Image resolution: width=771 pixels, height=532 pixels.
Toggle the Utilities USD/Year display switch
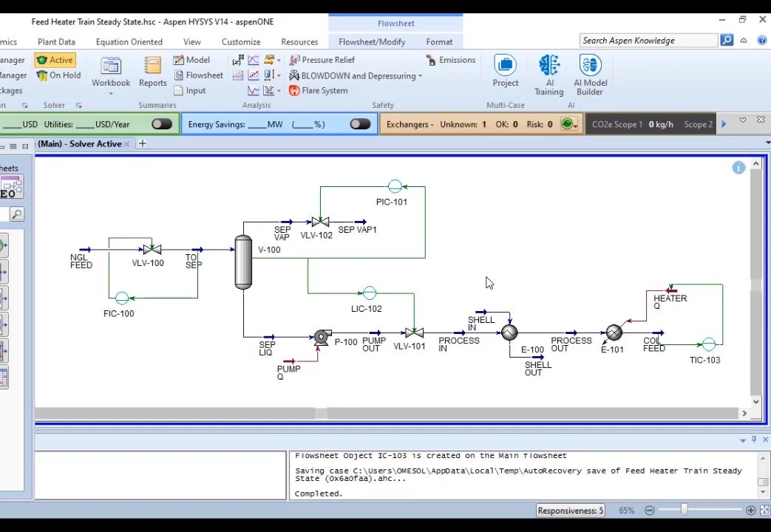pos(161,124)
